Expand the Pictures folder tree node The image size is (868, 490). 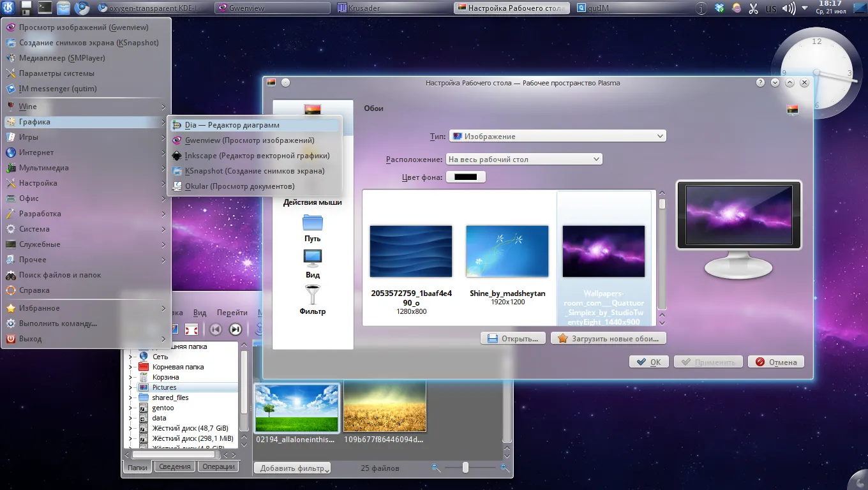click(130, 387)
